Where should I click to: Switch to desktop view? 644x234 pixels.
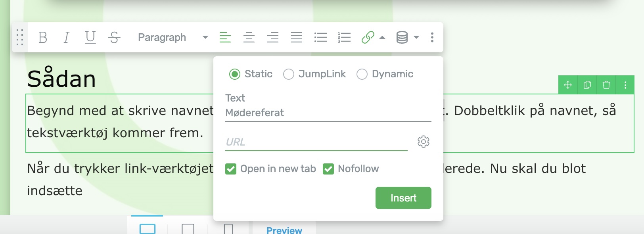[x=148, y=228]
